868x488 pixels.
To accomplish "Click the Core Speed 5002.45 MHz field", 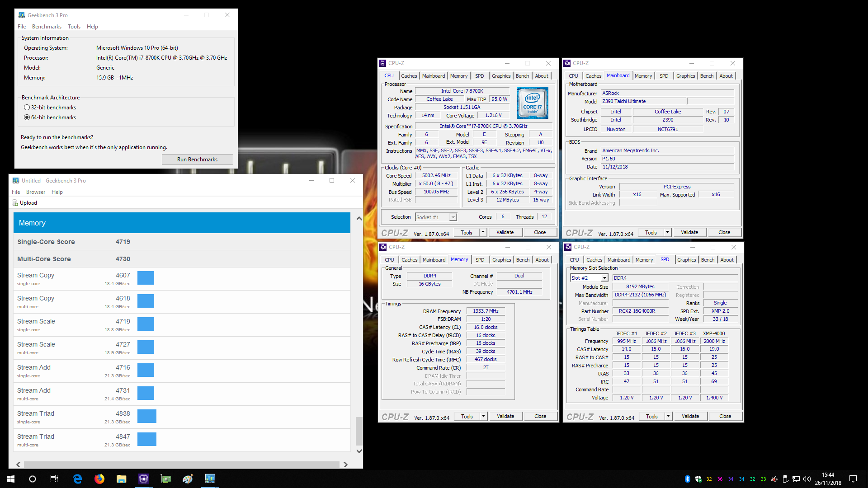I will tap(436, 176).
